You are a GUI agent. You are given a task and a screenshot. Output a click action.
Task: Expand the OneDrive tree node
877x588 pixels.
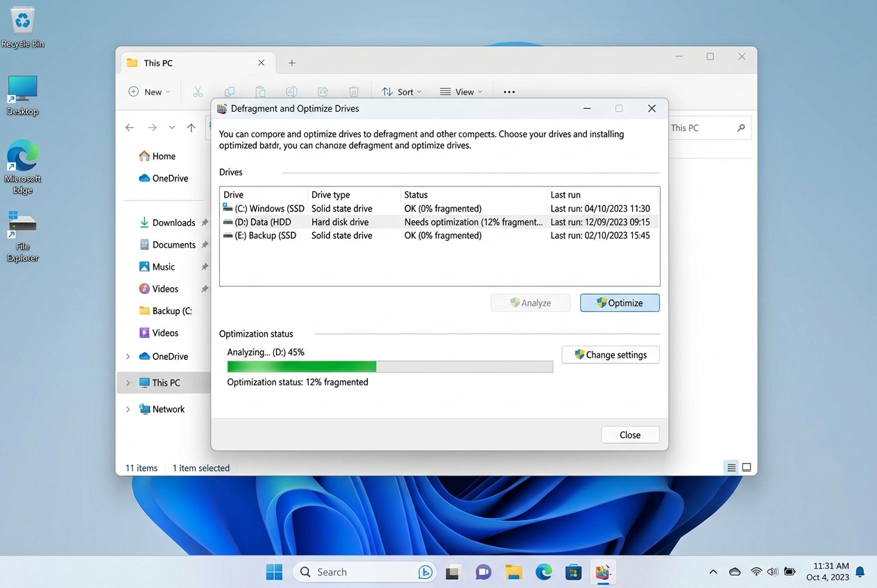(x=128, y=356)
